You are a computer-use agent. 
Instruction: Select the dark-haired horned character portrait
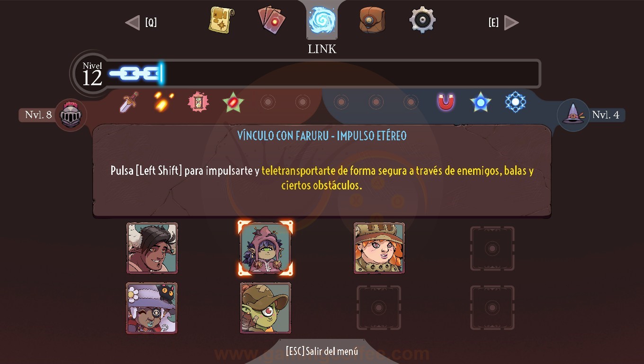152,248
